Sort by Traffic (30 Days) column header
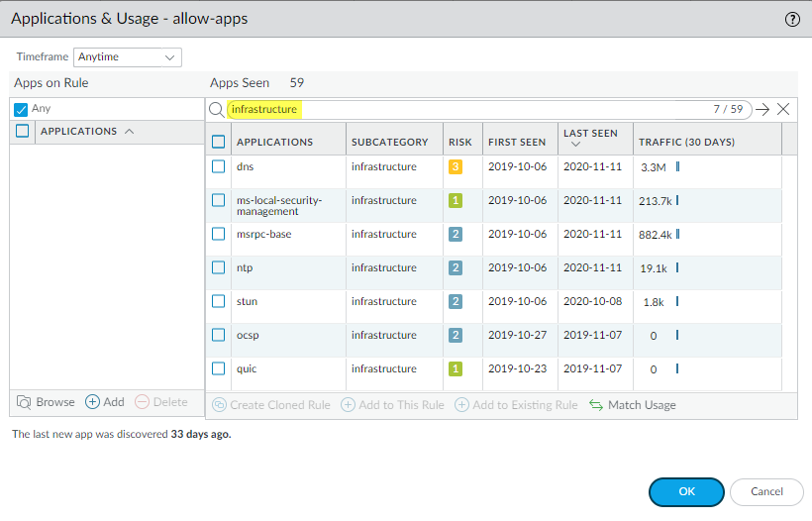Screen dimensions: 812x521 coord(686,142)
